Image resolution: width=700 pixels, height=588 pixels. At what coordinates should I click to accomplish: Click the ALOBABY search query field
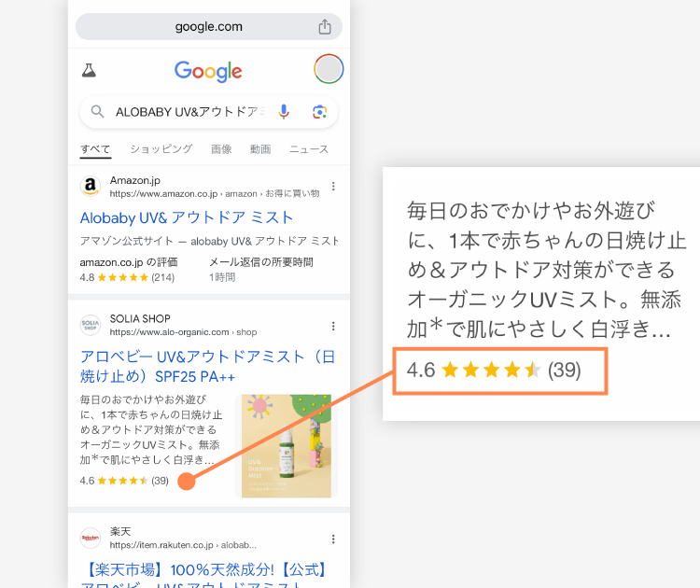(189, 112)
